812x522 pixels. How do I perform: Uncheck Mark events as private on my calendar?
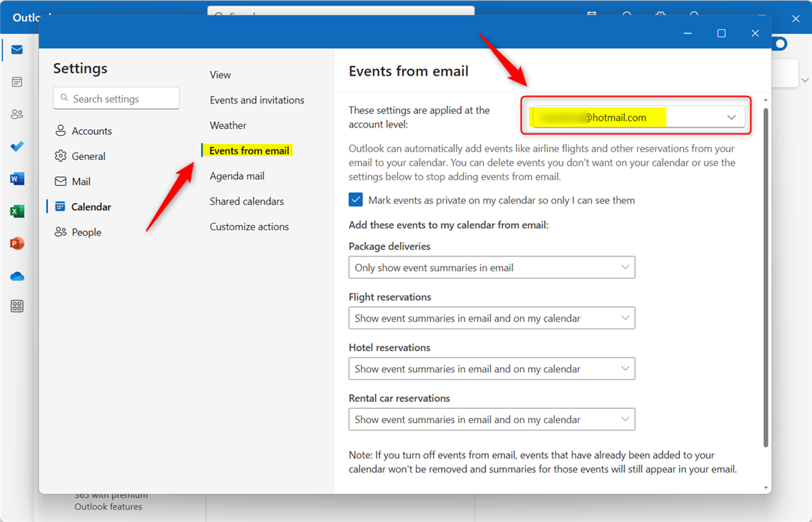pyautogui.click(x=355, y=199)
